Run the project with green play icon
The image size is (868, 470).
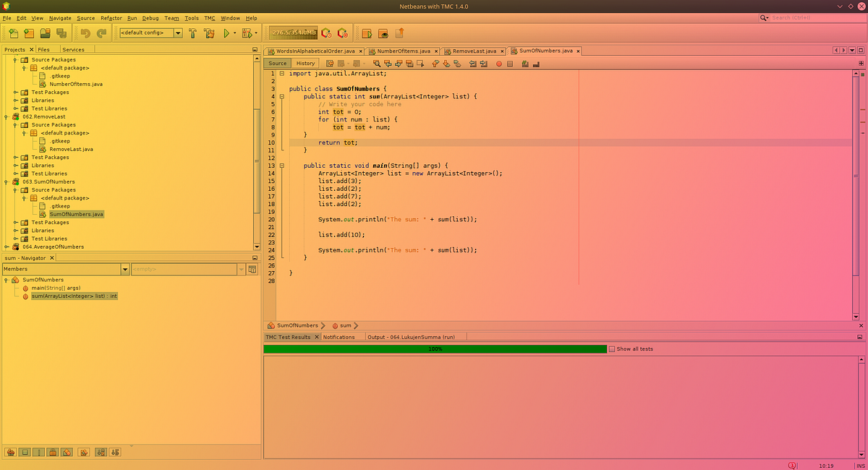tap(226, 33)
